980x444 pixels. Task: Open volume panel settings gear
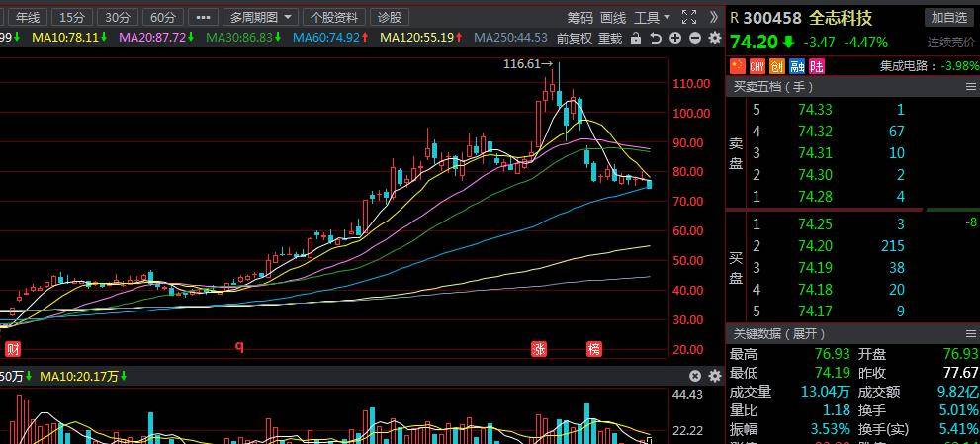coord(715,376)
